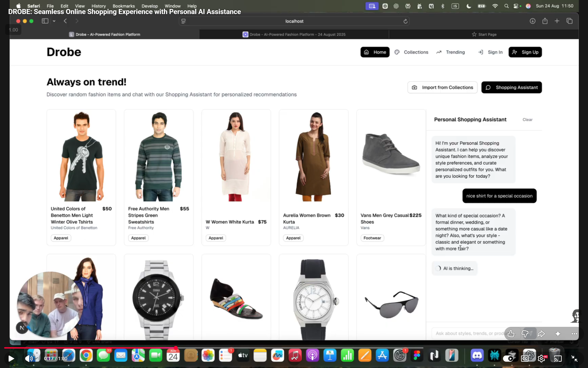Toggle closed captions CC button
The height and width of the screenshot is (368, 588).
[x=525, y=359]
